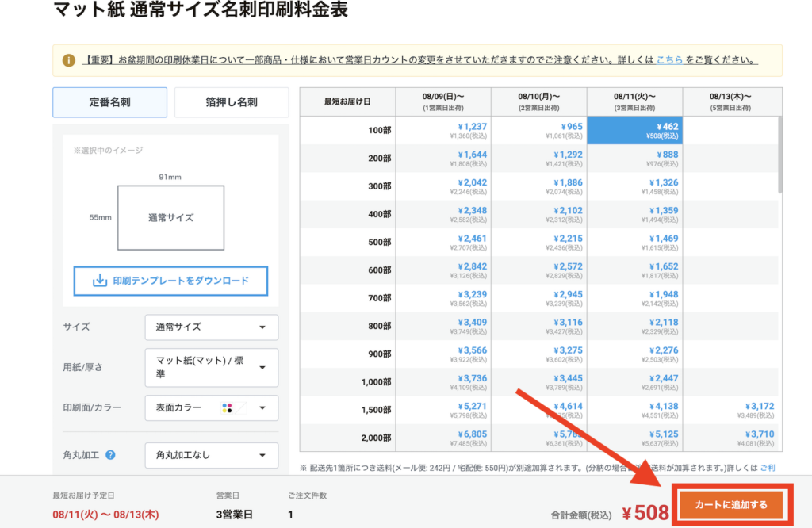The height and width of the screenshot is (528, 812).
Task: Click カートに追加する button
Action: 731,505
